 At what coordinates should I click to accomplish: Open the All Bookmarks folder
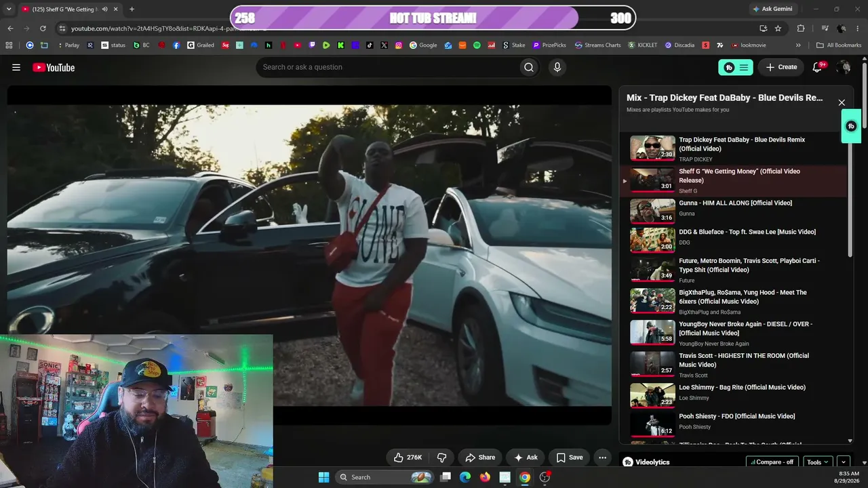(839, 45)
